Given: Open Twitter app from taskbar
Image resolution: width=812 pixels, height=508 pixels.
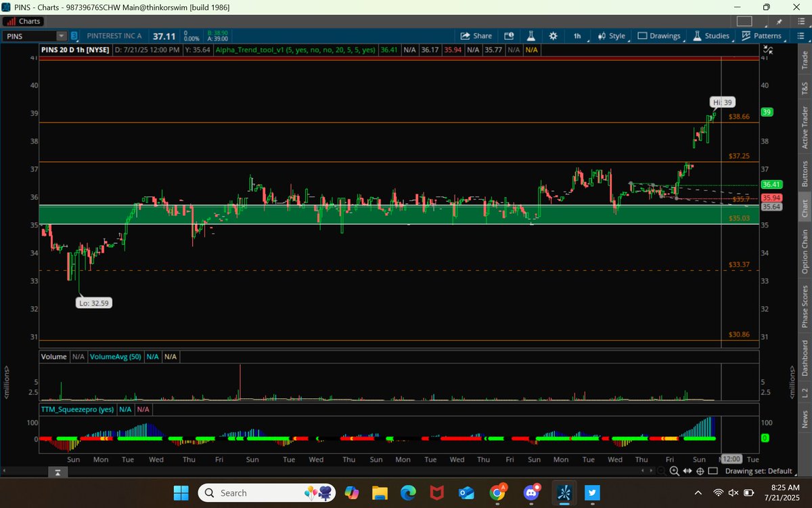Looking at the screenshot, I should point(591,492).
